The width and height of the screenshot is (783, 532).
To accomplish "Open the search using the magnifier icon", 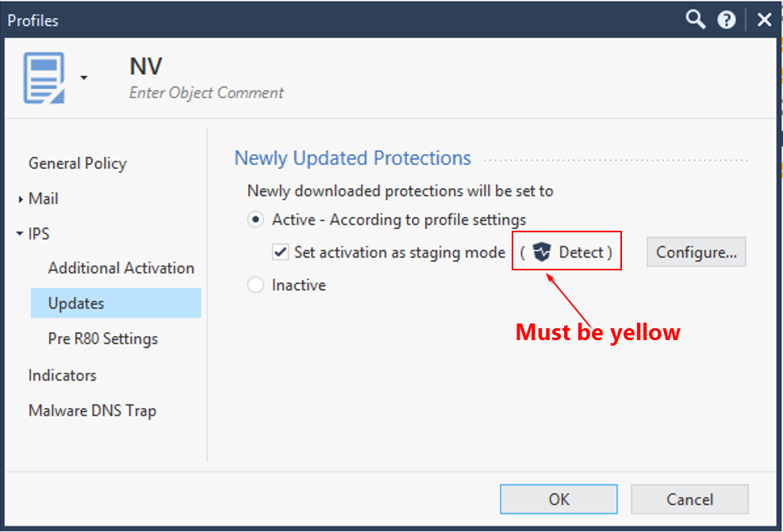I will [695, 19].
